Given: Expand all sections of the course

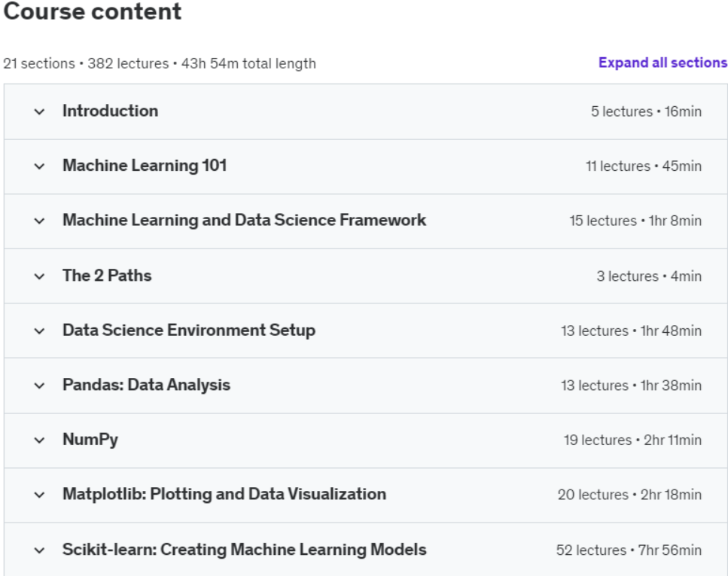Looking at the screenshot, I should (663, 63).
